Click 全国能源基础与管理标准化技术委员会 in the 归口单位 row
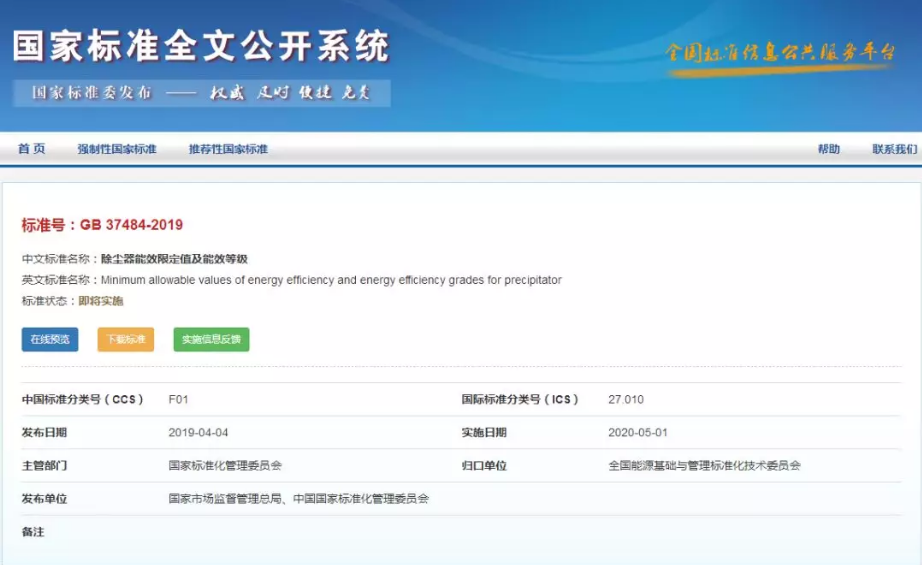 [704, 466]
